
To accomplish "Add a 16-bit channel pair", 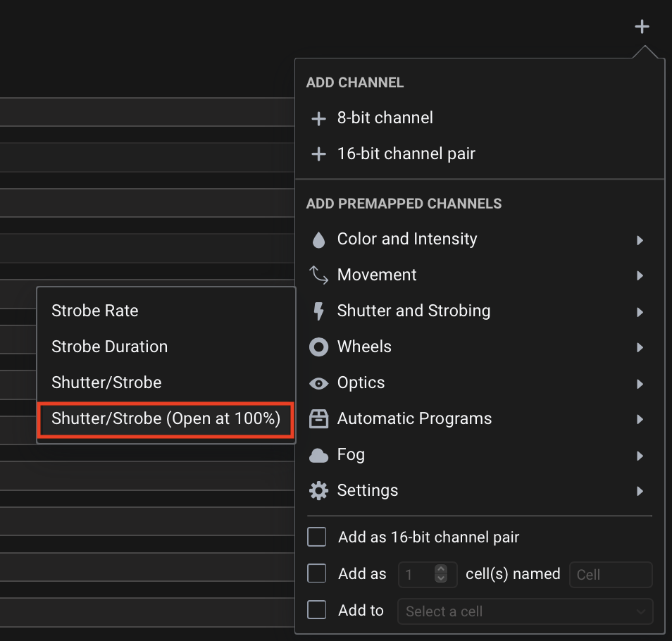I will [x=406, y=154].
